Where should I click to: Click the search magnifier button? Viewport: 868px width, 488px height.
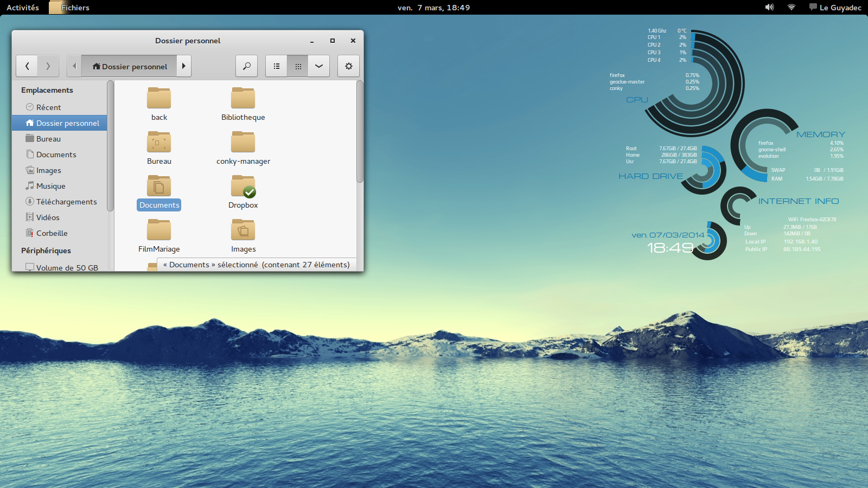click(x=246, y=66)
